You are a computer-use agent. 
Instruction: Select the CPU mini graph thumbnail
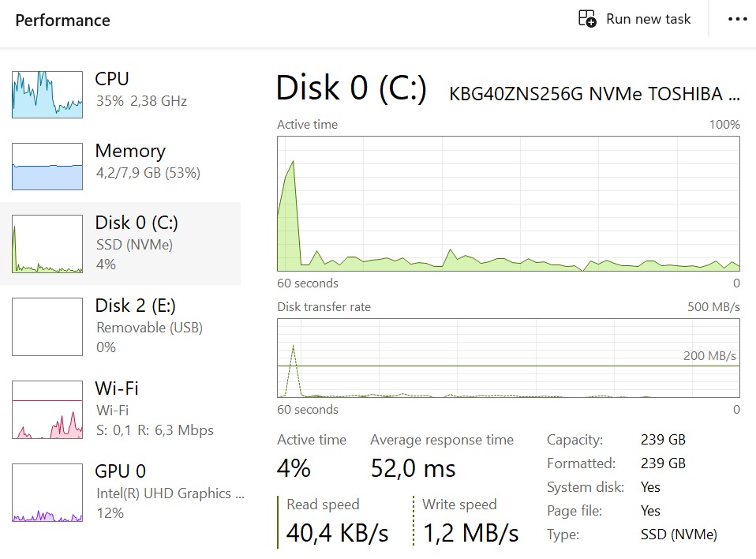pyautogui.click(x=47, y=95)
